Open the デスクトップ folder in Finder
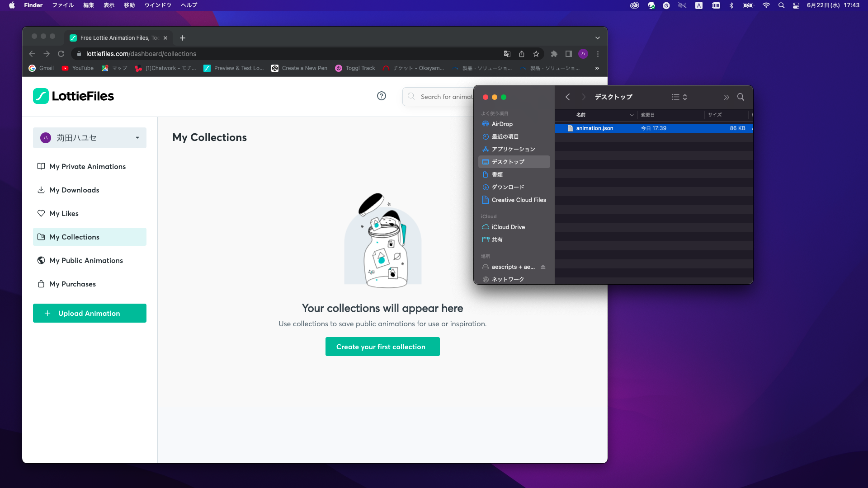Screen dimensions: 868x488 click(x=508, y=161)
